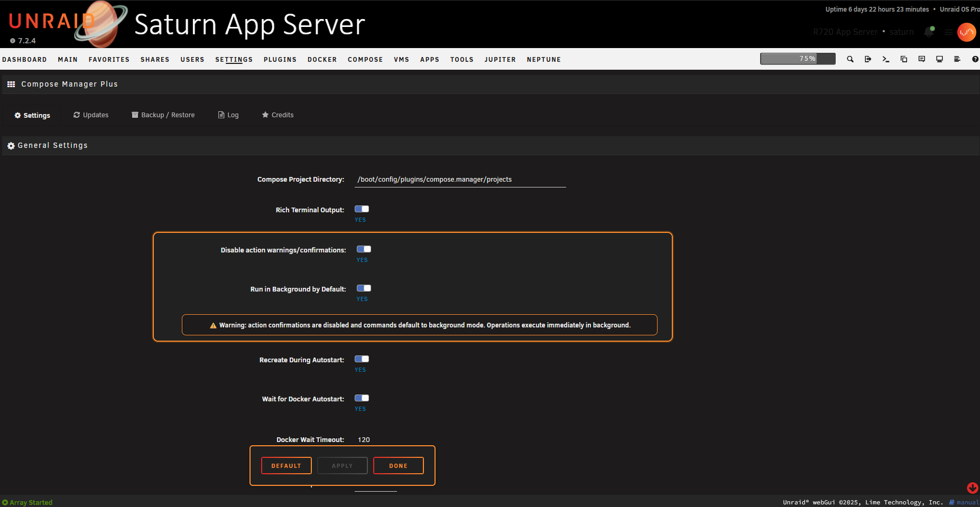
Task: Click the Docker Wait Timeout value 120
Action: (x=364, y=440)
